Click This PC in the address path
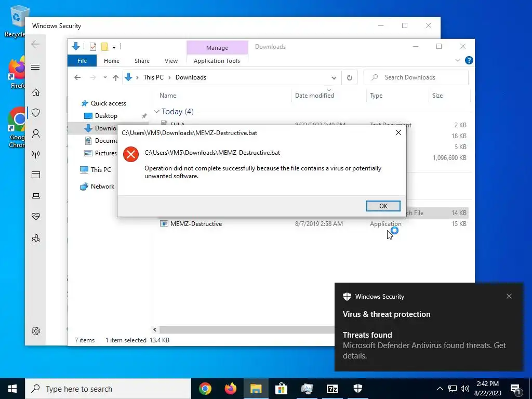This screenshot has width=532, height=399. click(153, 77)
